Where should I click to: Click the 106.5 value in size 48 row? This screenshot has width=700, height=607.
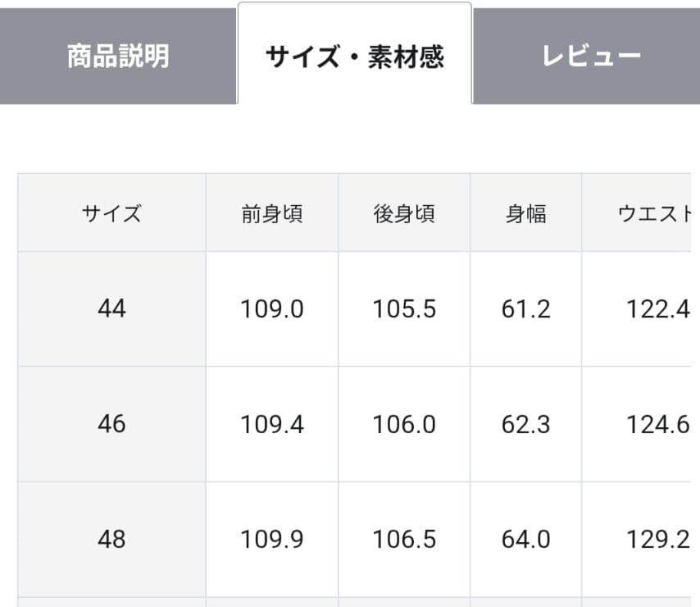404,539
